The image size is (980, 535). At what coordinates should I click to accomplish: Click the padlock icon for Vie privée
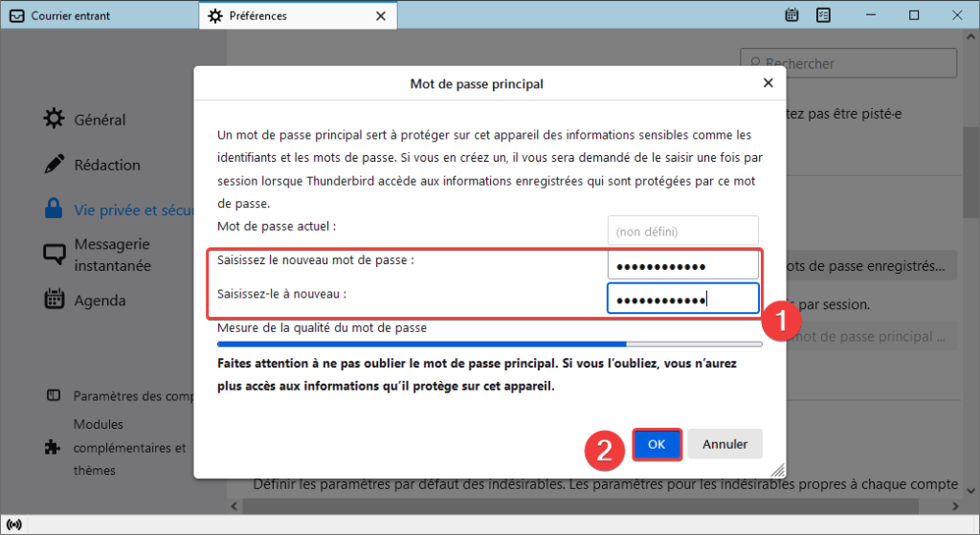[54, 208]
